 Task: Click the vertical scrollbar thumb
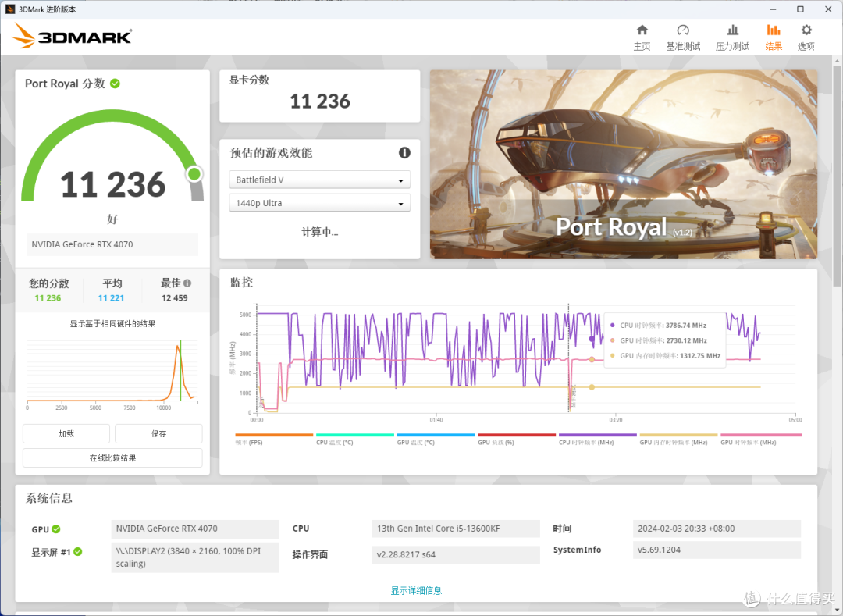837,176
